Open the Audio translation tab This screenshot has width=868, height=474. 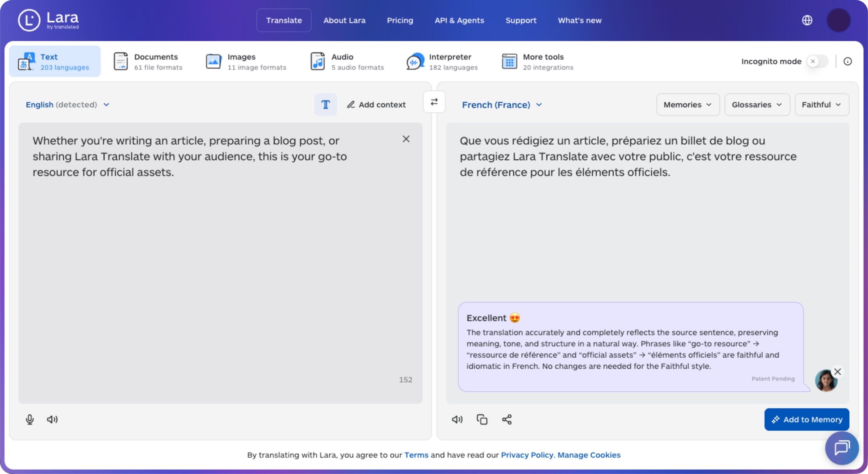coord(347,61)
